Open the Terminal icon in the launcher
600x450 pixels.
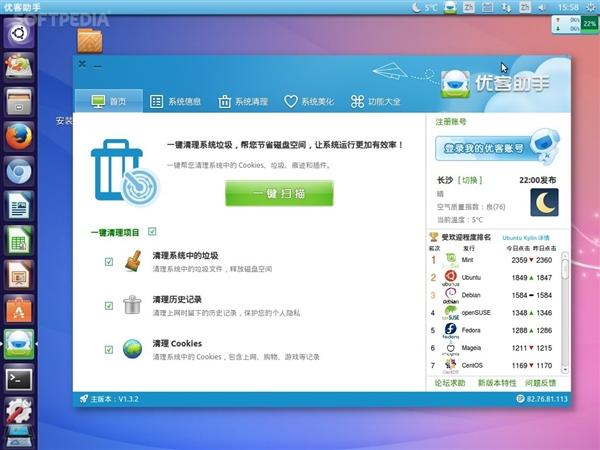coord(19,378)
